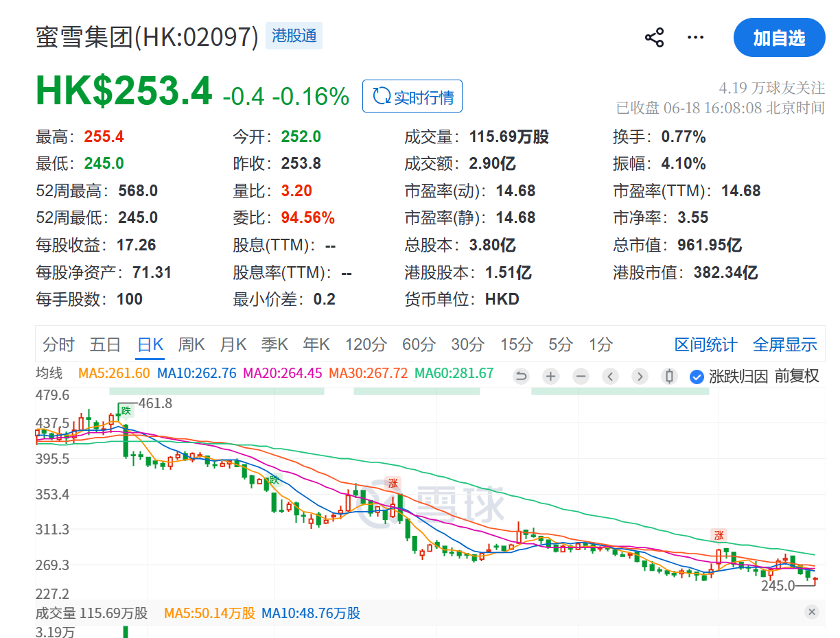Click the 委比 value 94.56%
840x638 pixels.
[308, 218]
